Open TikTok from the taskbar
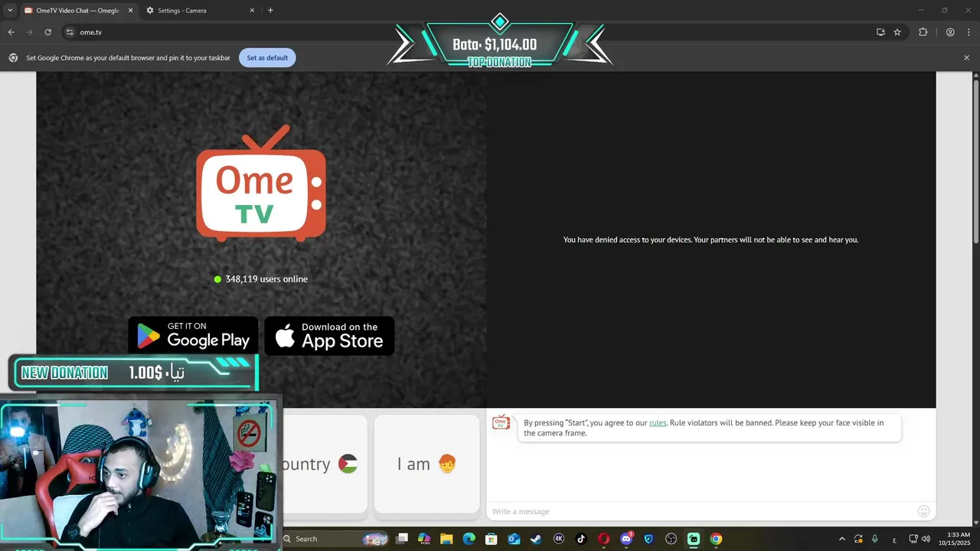 click(x=581, y=539)
